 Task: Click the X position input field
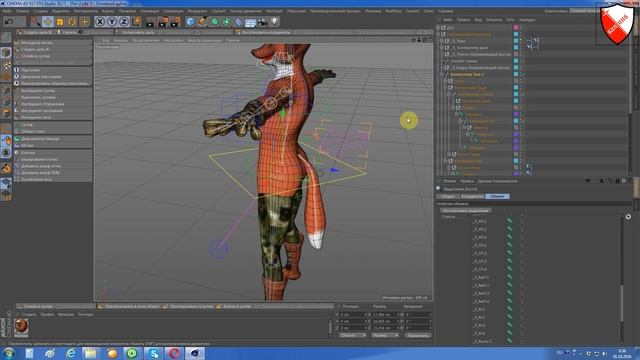(x=354, y=315)
